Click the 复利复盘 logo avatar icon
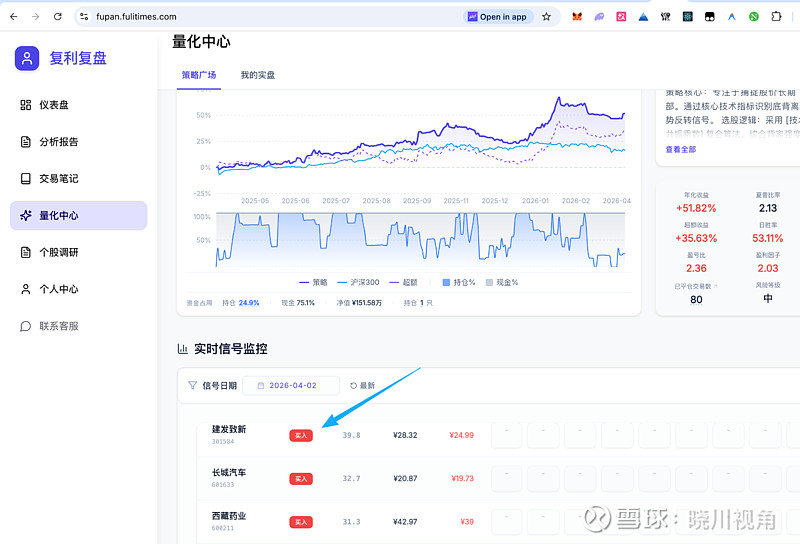The image size is (800, 544). (x=27, y=58)
